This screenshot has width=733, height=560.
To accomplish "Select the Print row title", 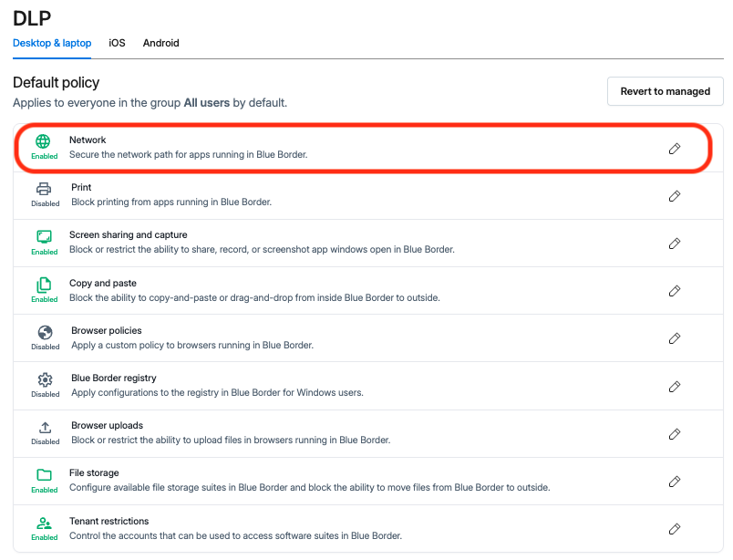I will click(81, 187).
